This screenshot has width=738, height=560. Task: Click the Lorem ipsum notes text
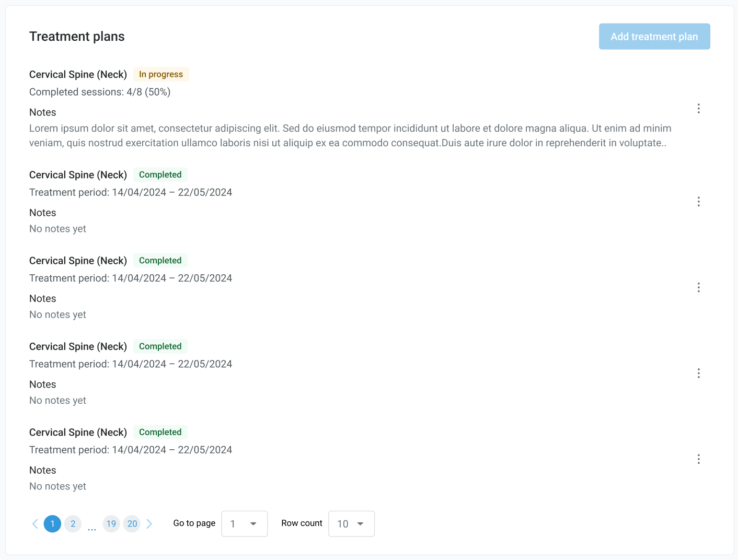coord(350,136)
